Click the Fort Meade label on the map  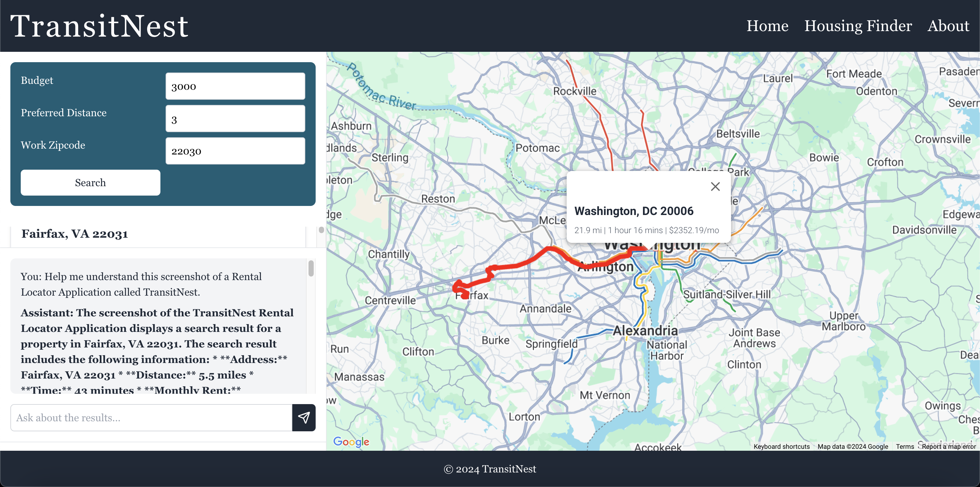click(x=854, y=74)
